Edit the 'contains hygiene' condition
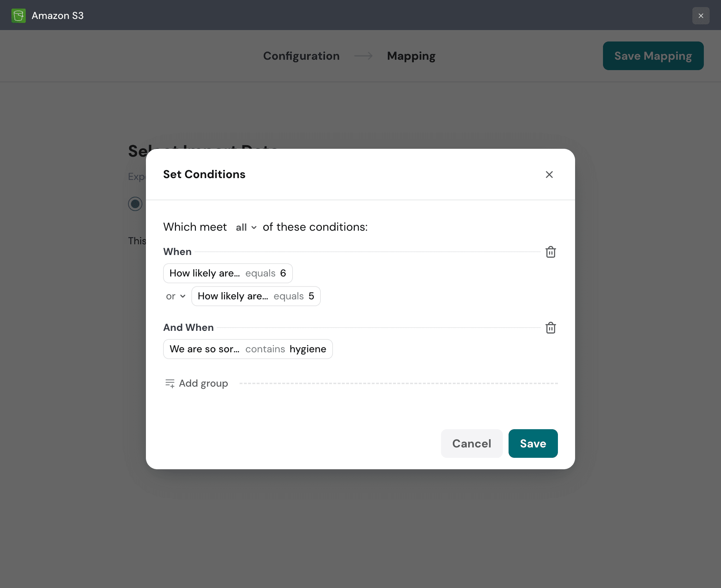The width and height of the screenshot is (721, 588). pos(248,349)
